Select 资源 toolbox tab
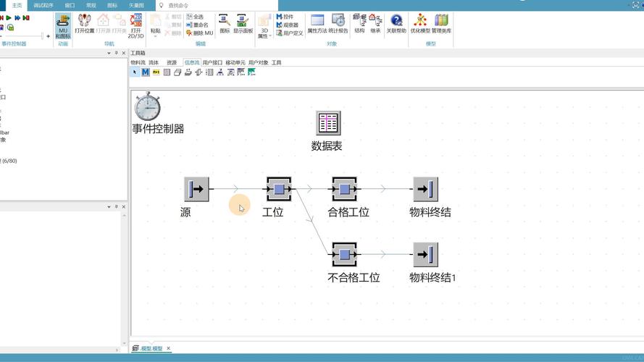 pos(172,62)
